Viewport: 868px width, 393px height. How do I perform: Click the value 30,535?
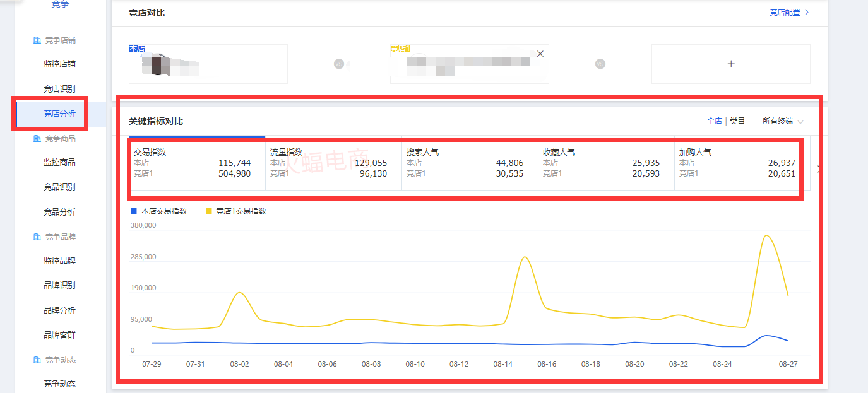click(509, 173)
